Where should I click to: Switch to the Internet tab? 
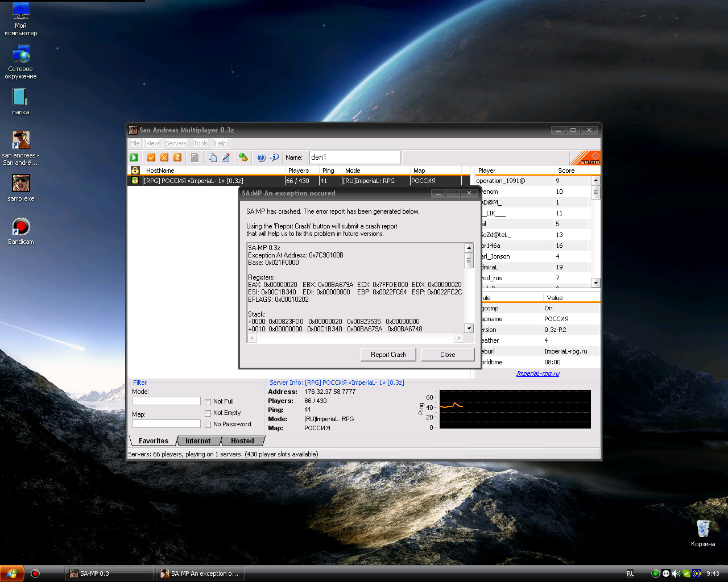pos(198,441)
